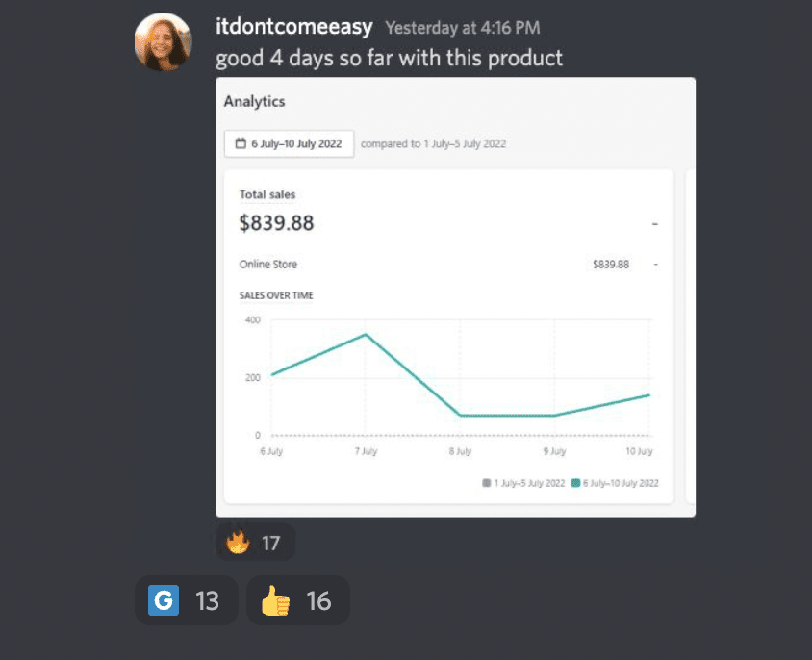Open the Analytics screenshot attachment
Image resolution: width=812 pixels, height=660 pixels.
tap(456, 297)
